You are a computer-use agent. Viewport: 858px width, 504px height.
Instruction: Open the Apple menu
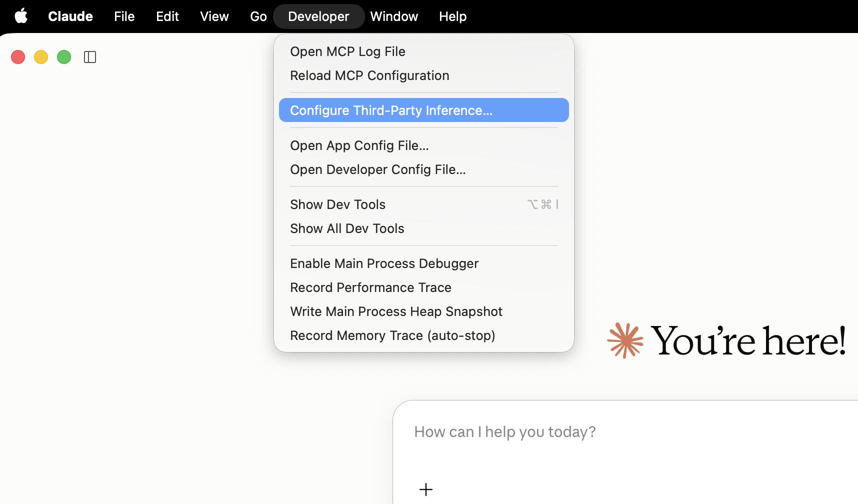(x=21, y=16)
